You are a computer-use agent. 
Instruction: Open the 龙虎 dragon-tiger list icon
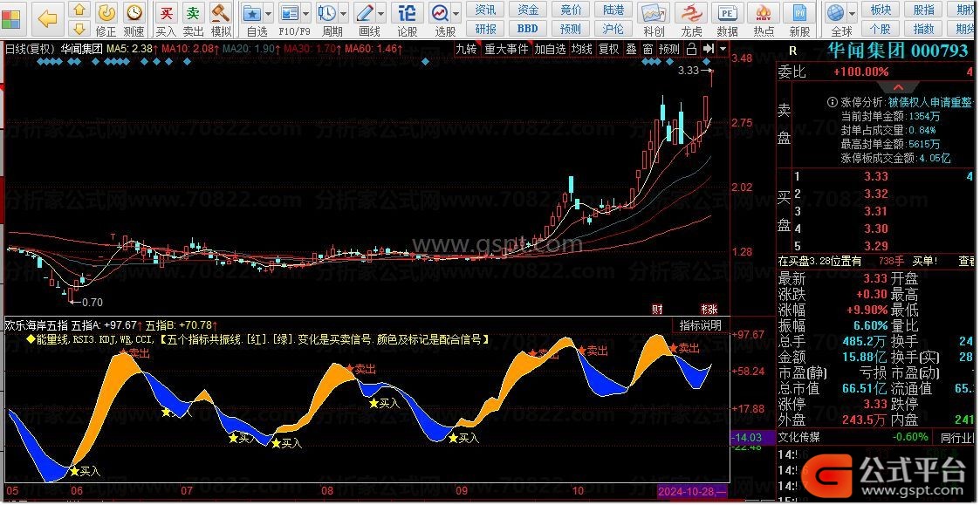tap(690, 18)
